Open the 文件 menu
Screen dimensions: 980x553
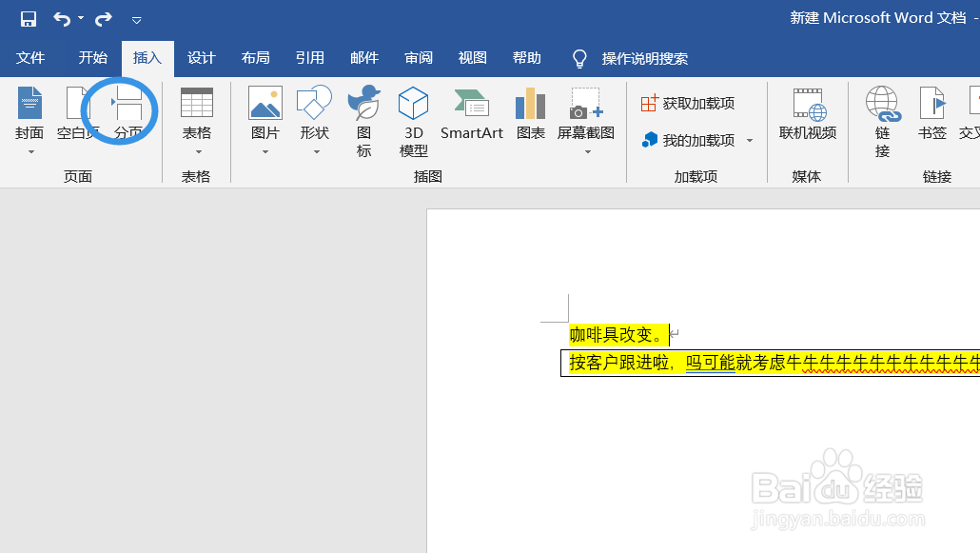30,58
